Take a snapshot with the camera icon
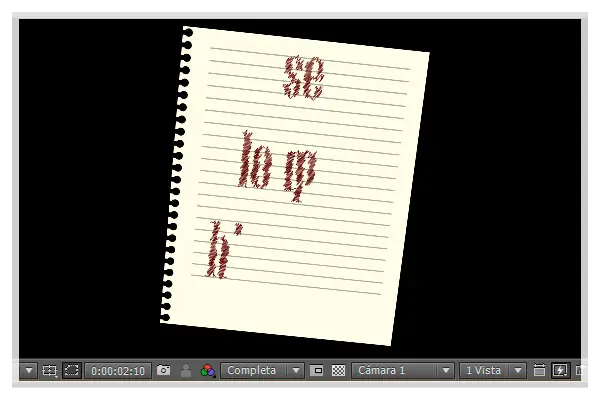The image size is (600, 400). (163, 370)
